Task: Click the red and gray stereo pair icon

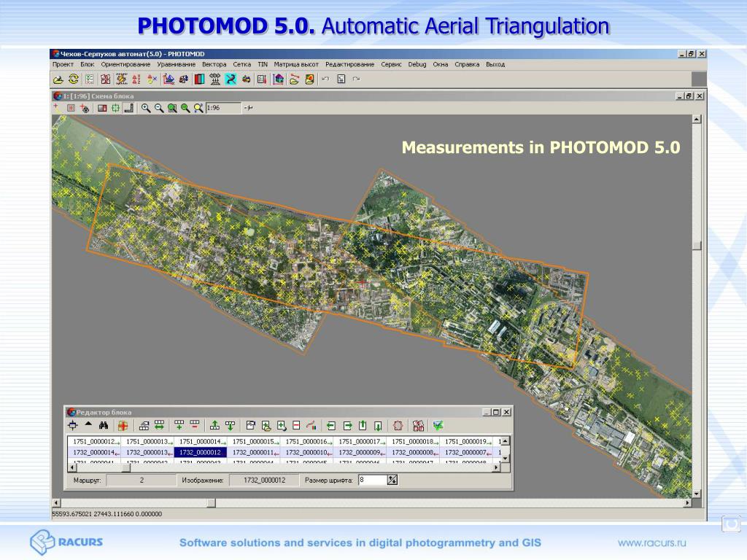Action: [x=199, y=79]
